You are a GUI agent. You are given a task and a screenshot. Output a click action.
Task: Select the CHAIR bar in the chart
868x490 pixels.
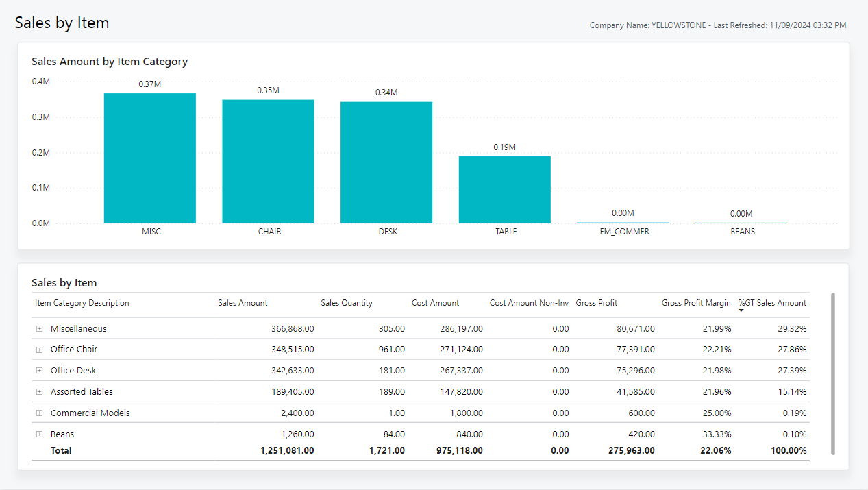pos(268,162)
